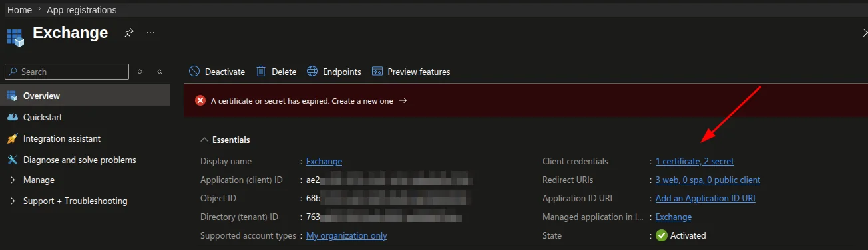The image size is (868, 250).
Task: Pin the Exchange app registration
Action: click(x=129, y=33)
